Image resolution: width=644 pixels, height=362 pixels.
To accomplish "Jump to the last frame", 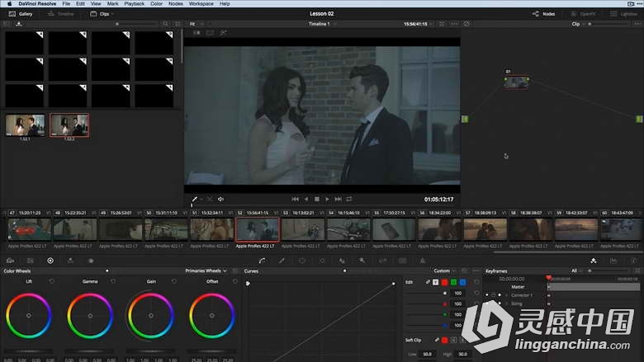I will coord(338,199).
